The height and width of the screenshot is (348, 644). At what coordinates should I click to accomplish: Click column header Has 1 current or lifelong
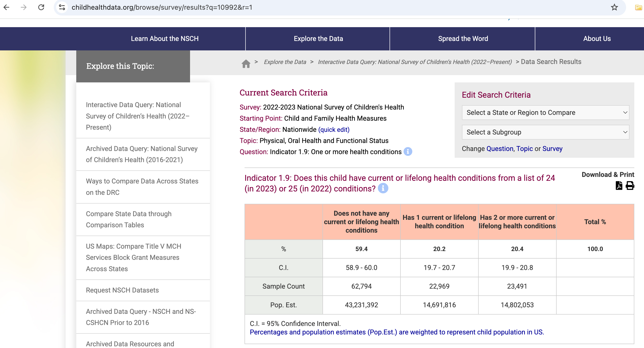click(439, 222)
